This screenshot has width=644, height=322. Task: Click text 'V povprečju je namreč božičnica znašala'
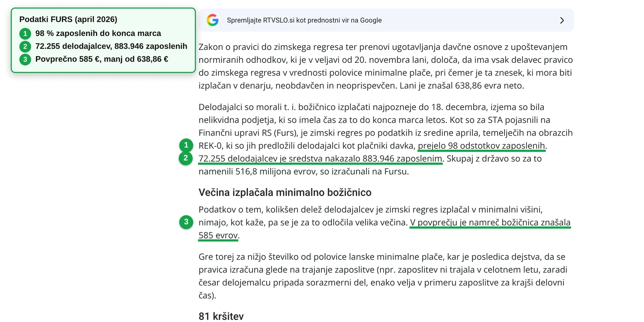490,222
